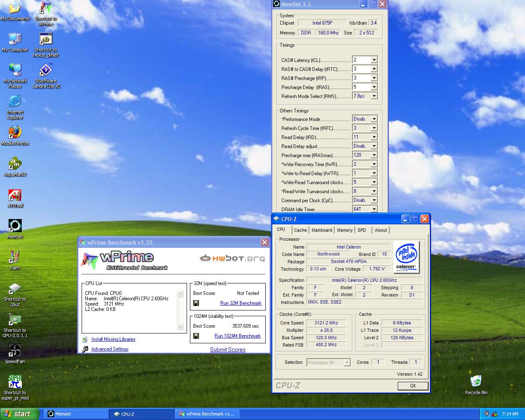Viewport: 525px width, 420px height.
Task: Switch to CPU tab in CPU-Z
Action: (x=281, y=230)
